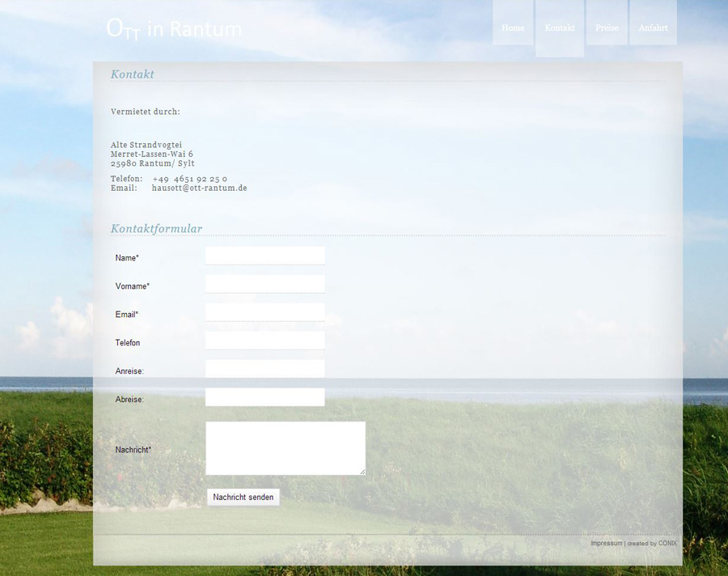Viewport: 728px width, 576px height.
Task: Click the +49 4651 92 25 0 phone number
Action: [x=189, y=179]
